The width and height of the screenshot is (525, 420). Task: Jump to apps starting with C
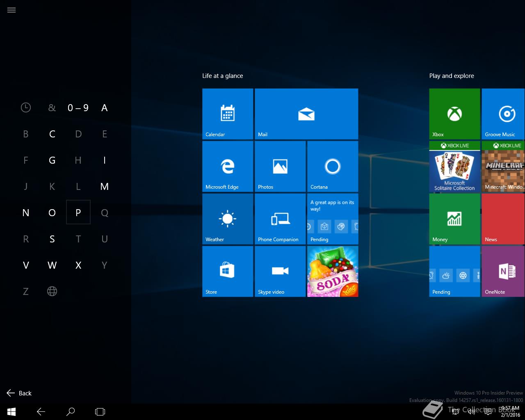coord(52,134)
